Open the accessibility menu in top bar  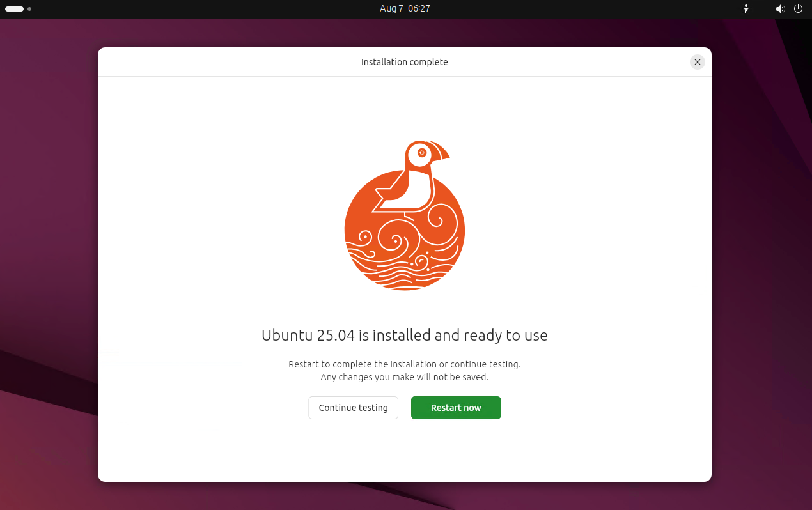[746, 9]
